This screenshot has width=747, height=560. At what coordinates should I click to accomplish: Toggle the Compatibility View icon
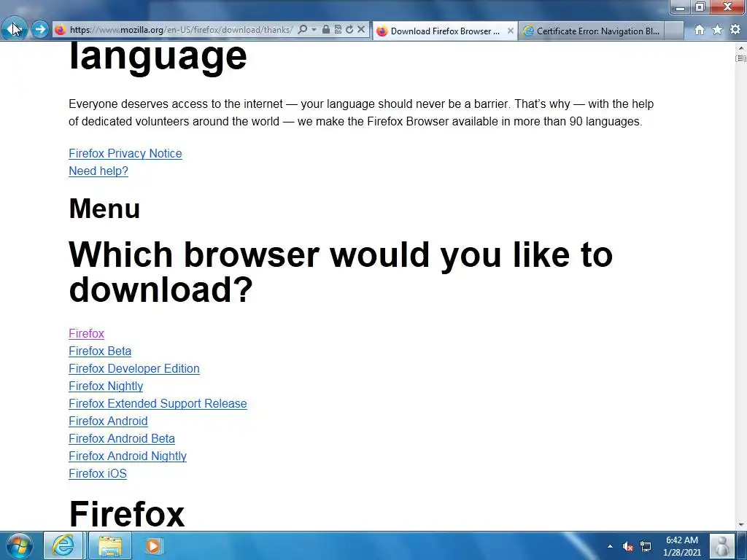[338, 29]
